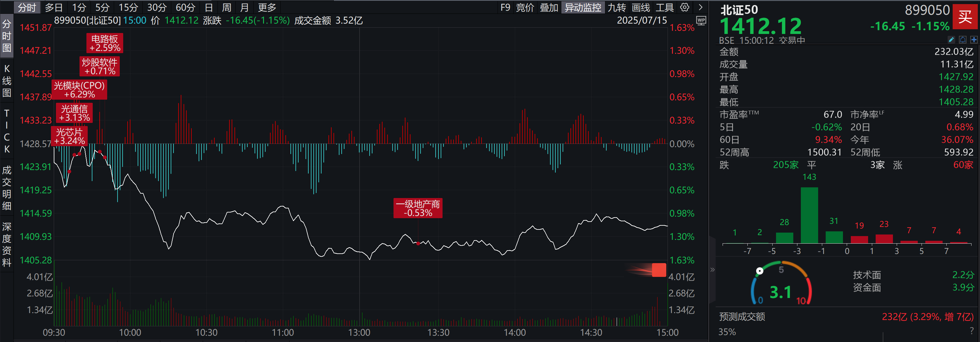This screenshot has height=342, width=980.
Task: Click the 电路板 +2.59% sector tag
Action: click(x=105, y=43)
